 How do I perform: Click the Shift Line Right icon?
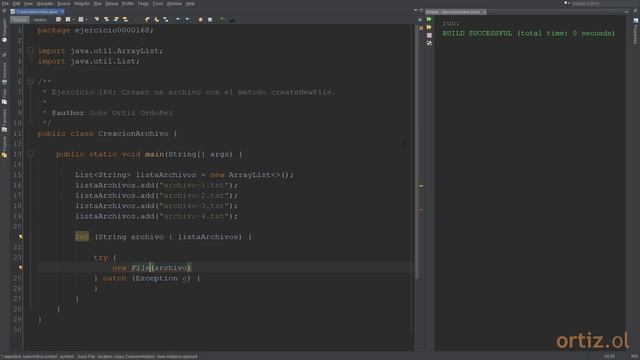187,19
